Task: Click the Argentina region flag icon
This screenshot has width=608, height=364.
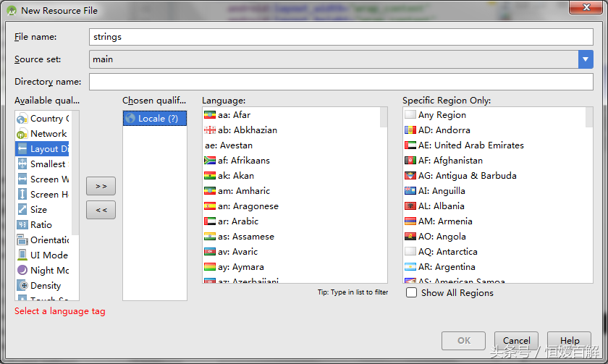Action: 410,267
